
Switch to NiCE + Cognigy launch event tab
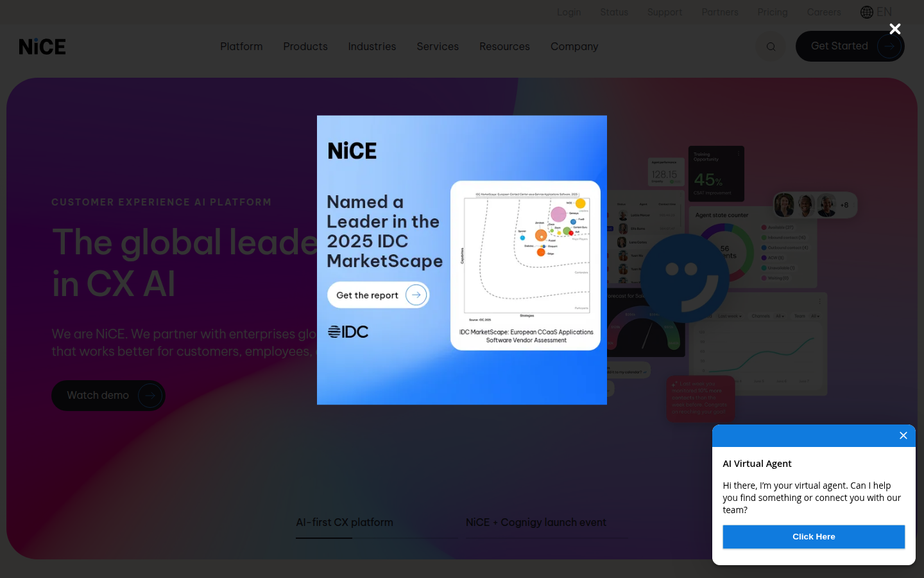[x=536, y=523]
